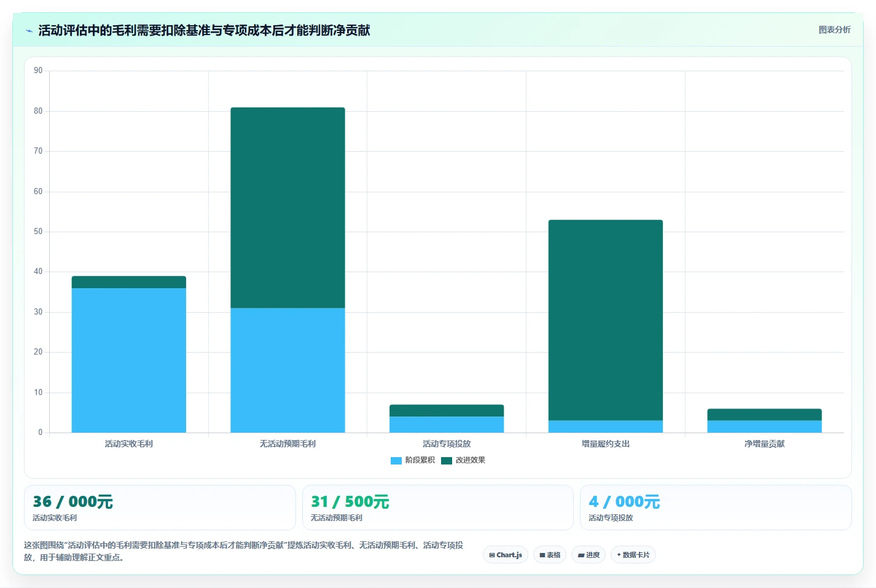Click the 改进效果 legend text
This screenshot has width=876, height=588.
[x=471, y=460]
